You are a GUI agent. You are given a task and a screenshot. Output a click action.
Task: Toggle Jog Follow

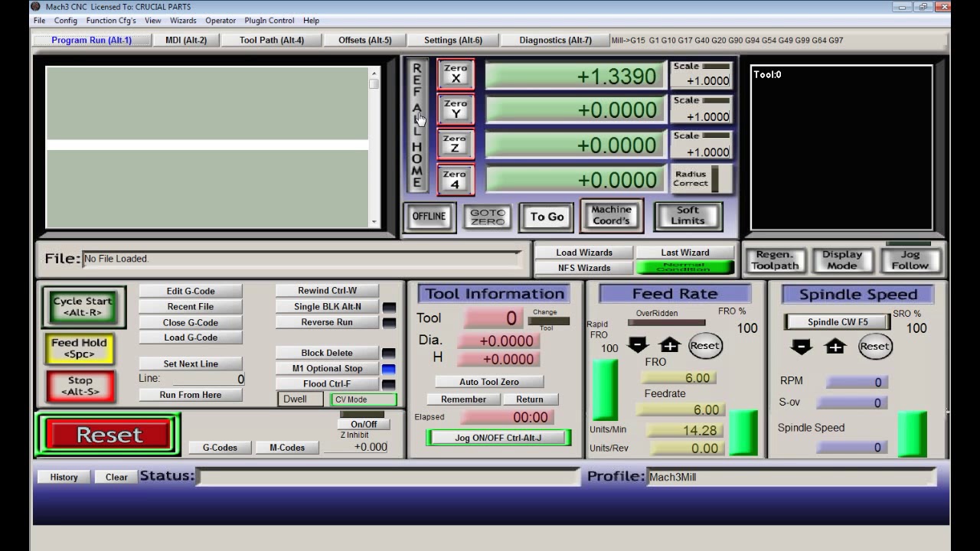910,260
